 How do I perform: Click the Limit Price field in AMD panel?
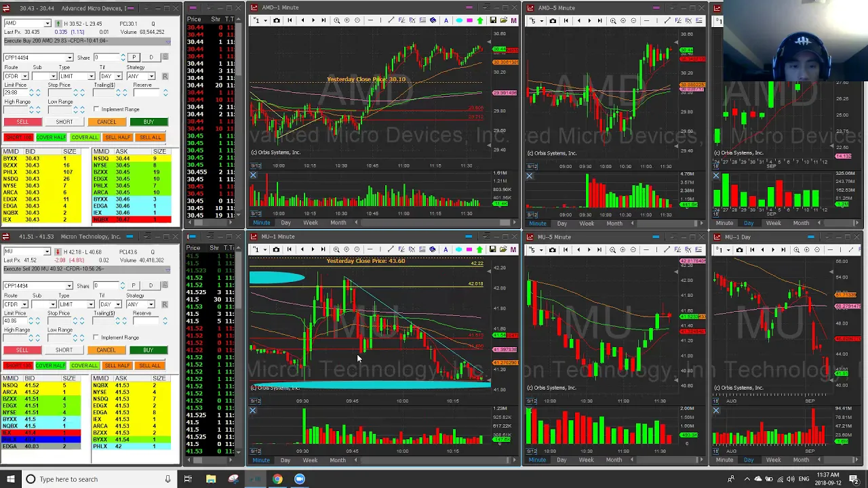coord(16,92)
